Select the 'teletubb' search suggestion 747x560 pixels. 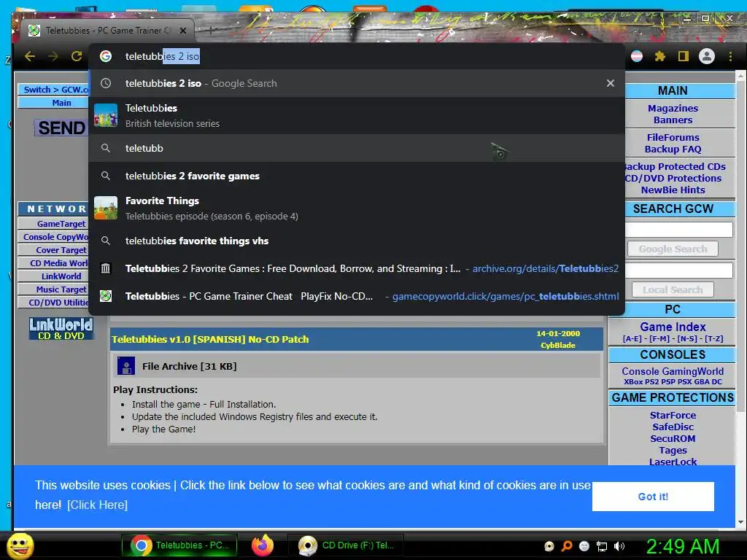[357, 148]
